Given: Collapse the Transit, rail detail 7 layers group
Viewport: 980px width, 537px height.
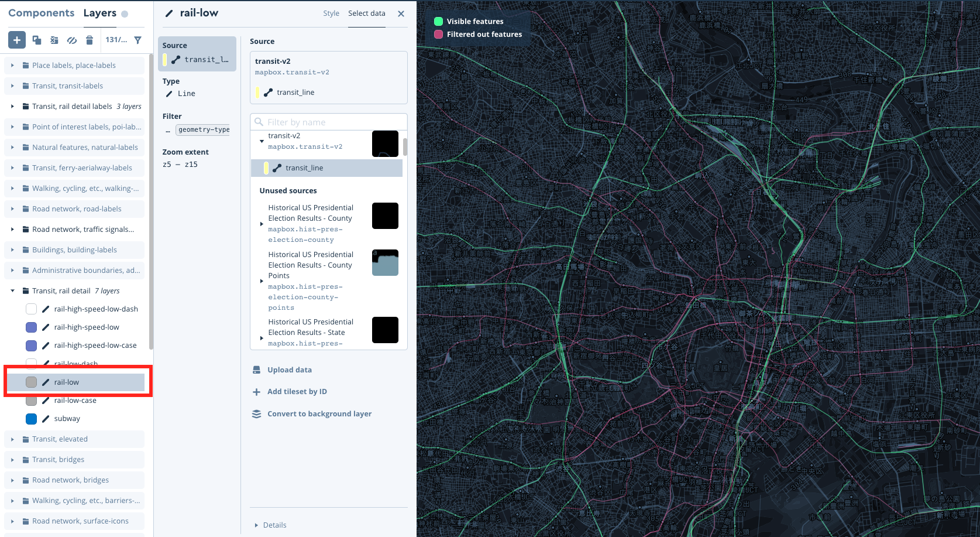Looking at the screenshot, I should (x=12, y=291).
